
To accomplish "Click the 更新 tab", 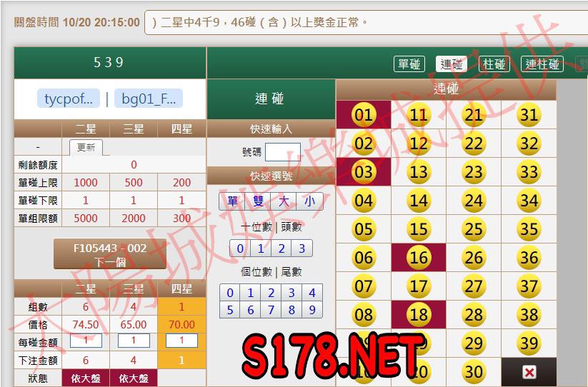I will click(86, 147).
